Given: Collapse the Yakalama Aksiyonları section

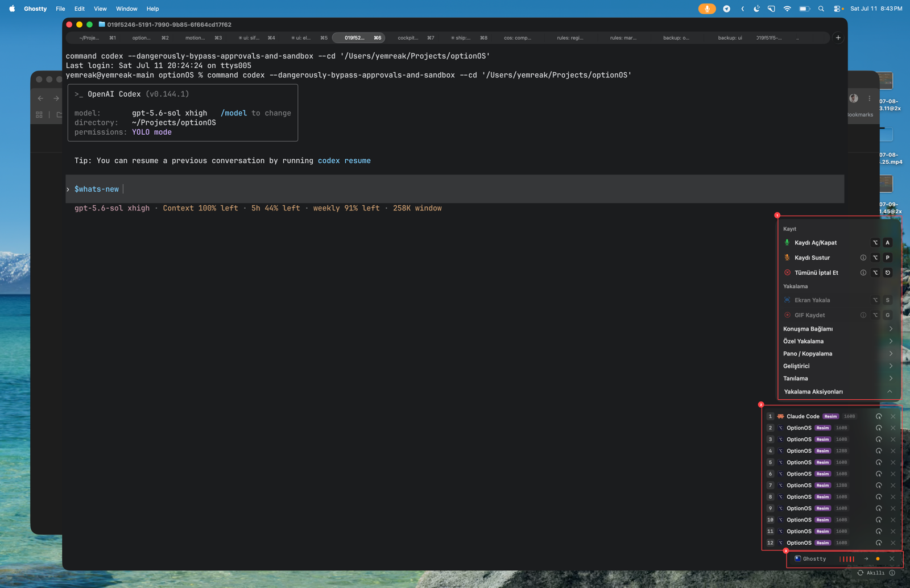Looking at the screenshot, I should coord(839,391).
